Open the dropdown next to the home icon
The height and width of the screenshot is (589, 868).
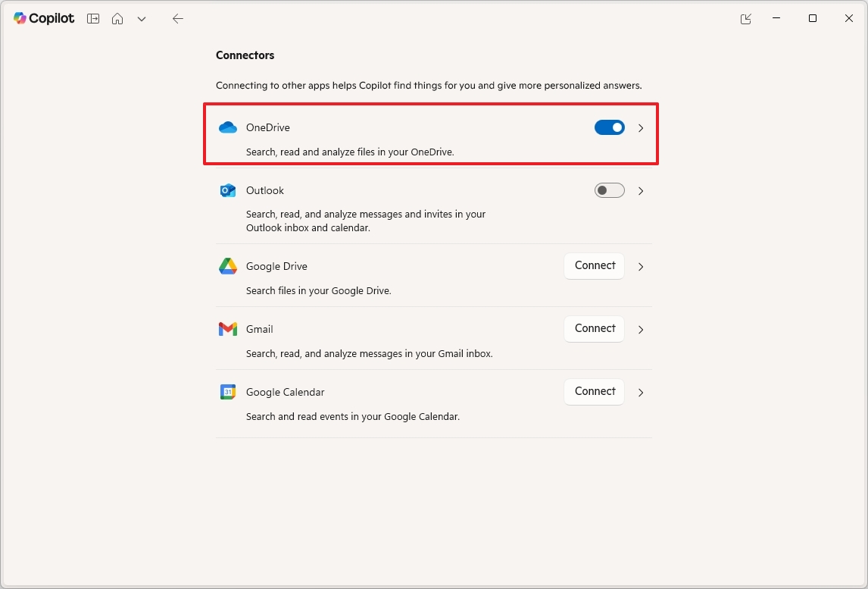(142, 18)
